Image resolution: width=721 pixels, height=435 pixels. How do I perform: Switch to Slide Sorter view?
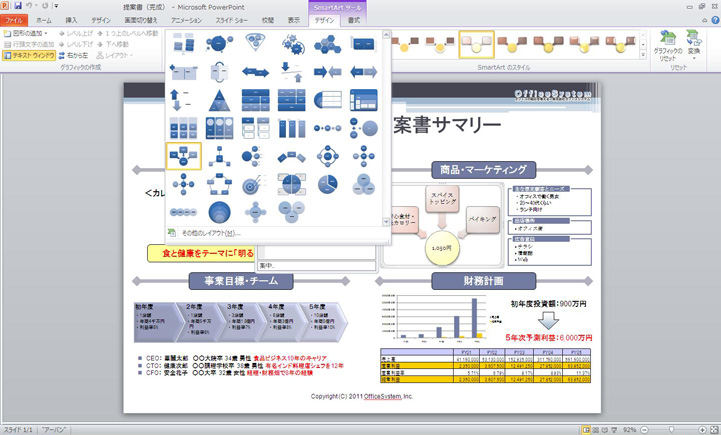(x=595, y=429)
